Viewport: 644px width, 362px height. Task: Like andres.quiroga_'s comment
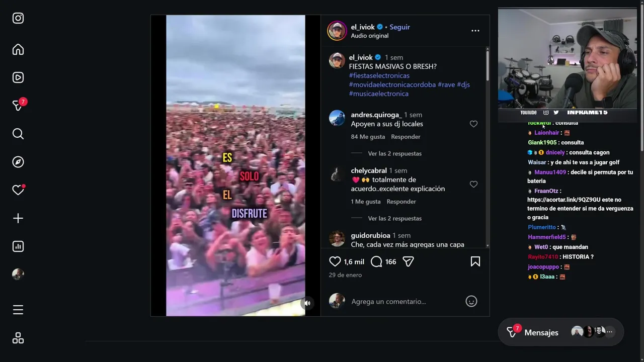(x=473, y=124)
